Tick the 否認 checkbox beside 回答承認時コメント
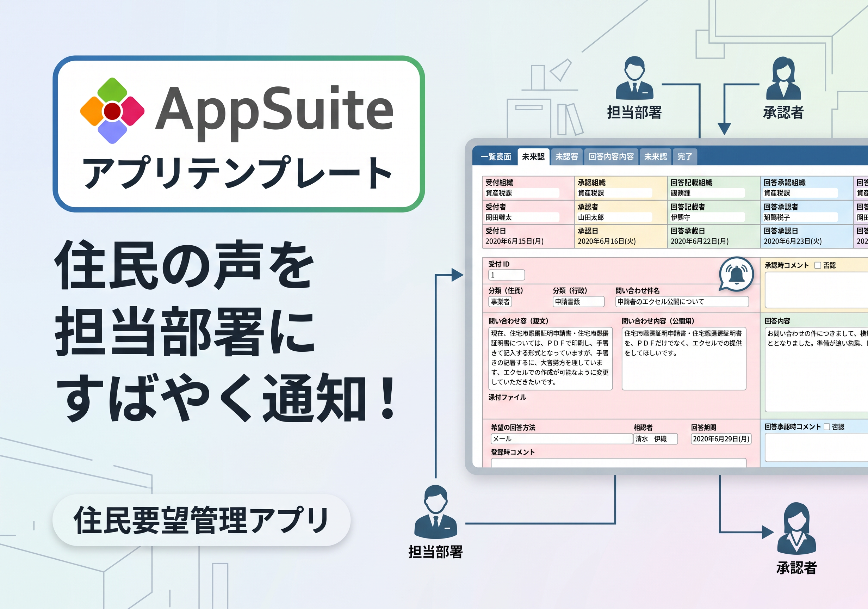 (x=826, y=427)
